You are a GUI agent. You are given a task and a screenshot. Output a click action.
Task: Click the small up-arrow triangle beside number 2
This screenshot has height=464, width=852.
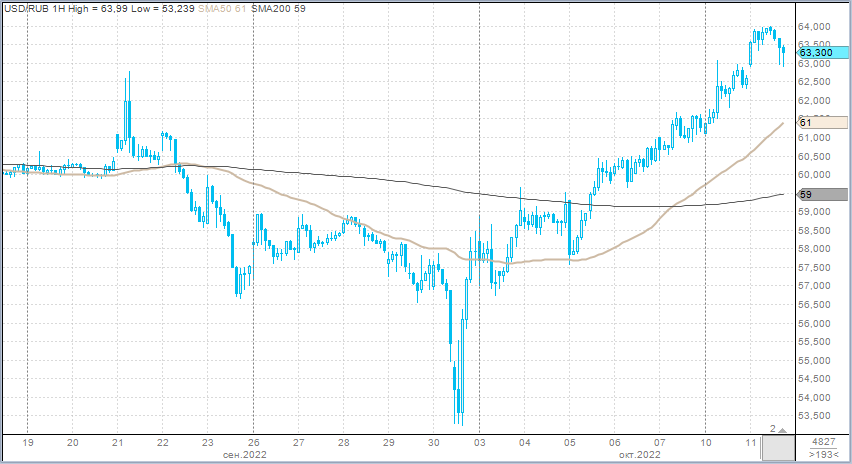click(781, 428)
